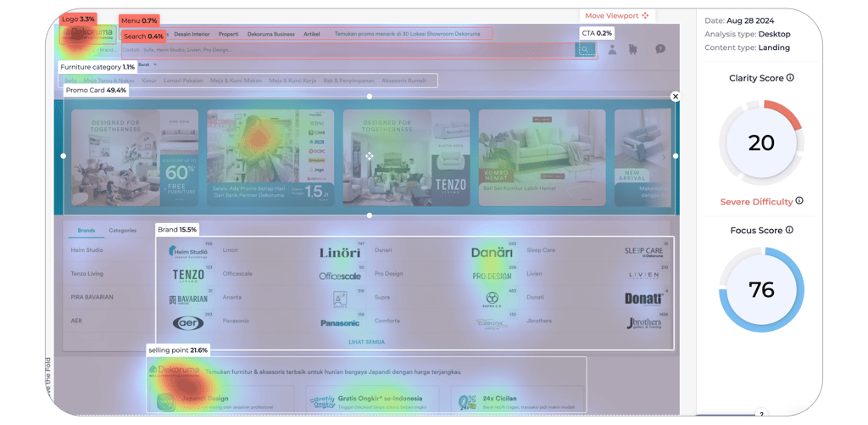Click the 24x Cicilan card
Image resolution: width=868 pixels, height=425 pixels.
[x=517, y=400]
